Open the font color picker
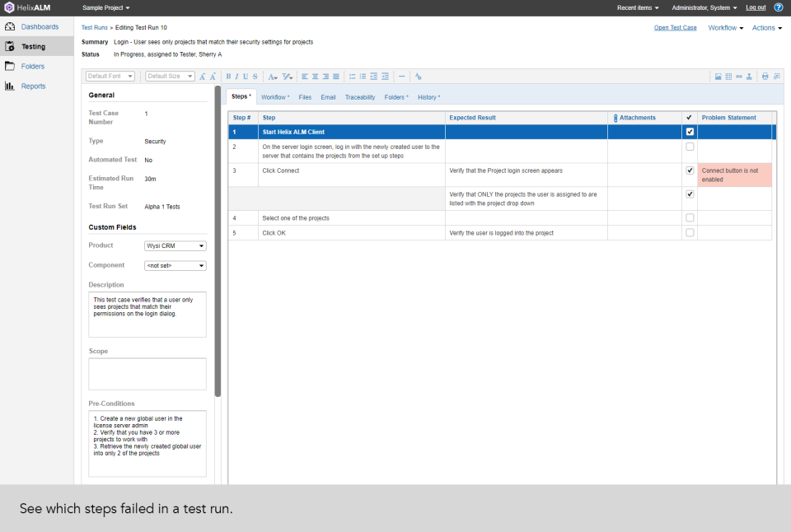The image size is (791, 532). (x=274, y=76)
